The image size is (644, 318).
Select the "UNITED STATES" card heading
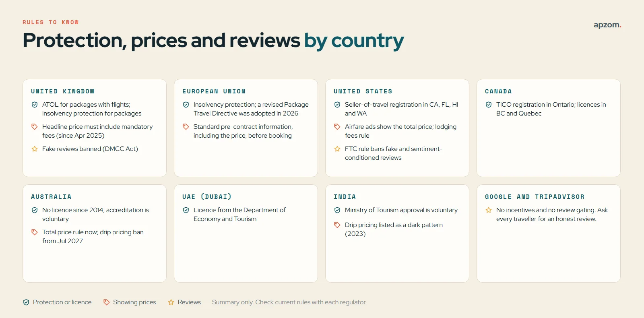363,91
